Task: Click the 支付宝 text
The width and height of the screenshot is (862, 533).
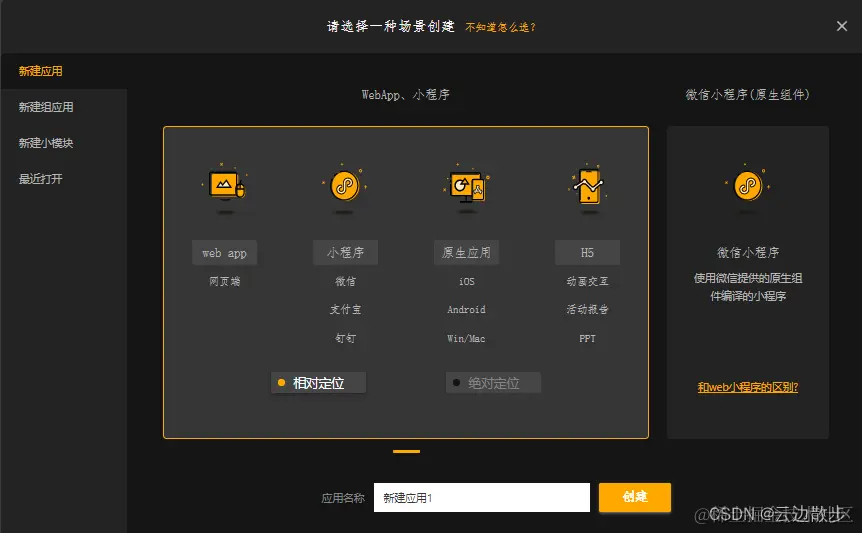Action: (345, 309)
